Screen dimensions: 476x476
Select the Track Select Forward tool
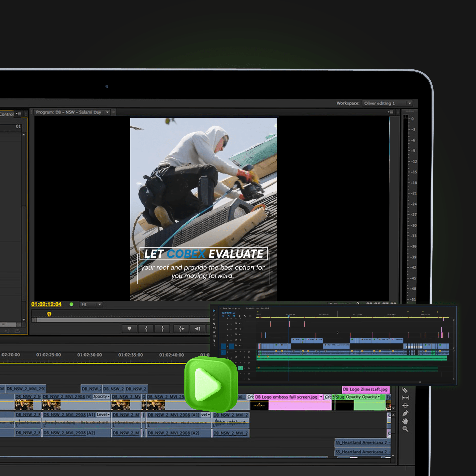[214, 315]
